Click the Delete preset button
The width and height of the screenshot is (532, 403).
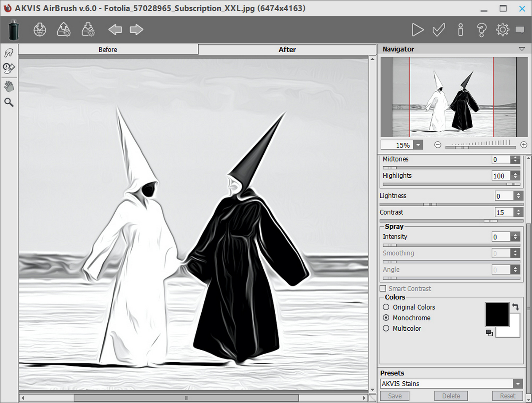coord(451,396)
